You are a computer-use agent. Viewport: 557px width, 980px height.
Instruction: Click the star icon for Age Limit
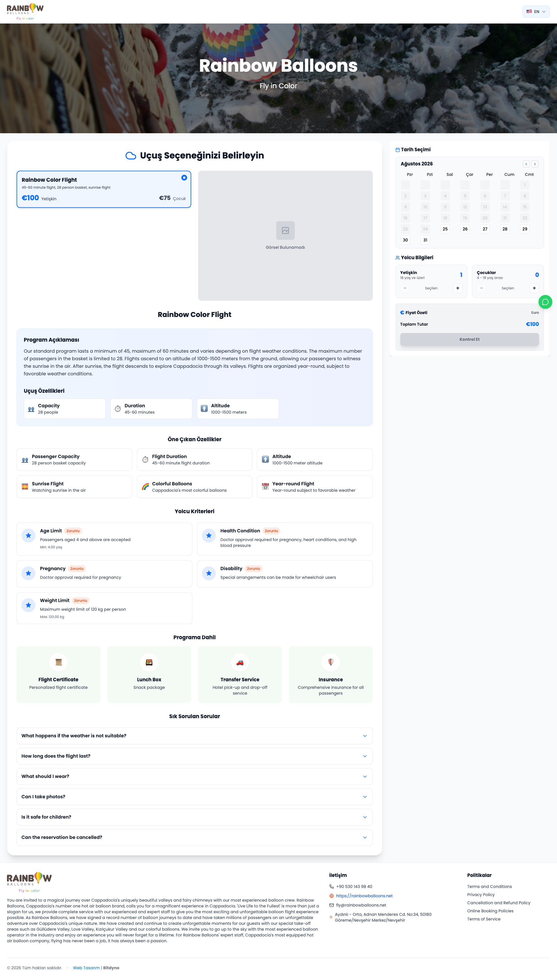click(x=28, y=535)
